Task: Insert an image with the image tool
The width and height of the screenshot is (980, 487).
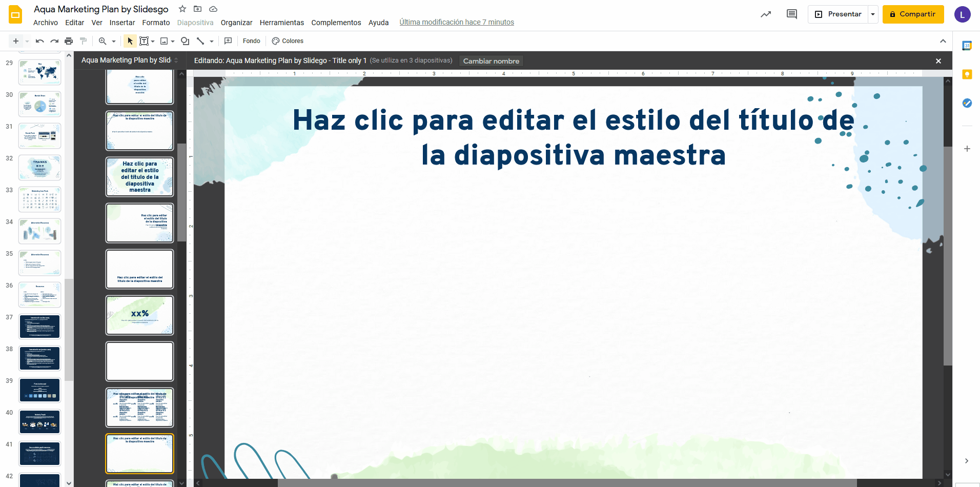Action: point(164,41)
